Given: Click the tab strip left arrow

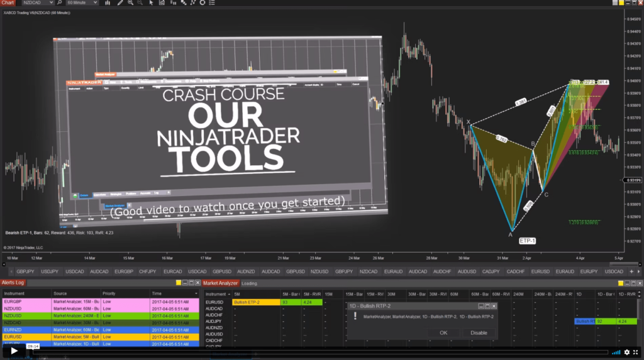Looking at the screenshot, I should pos(11,271).
